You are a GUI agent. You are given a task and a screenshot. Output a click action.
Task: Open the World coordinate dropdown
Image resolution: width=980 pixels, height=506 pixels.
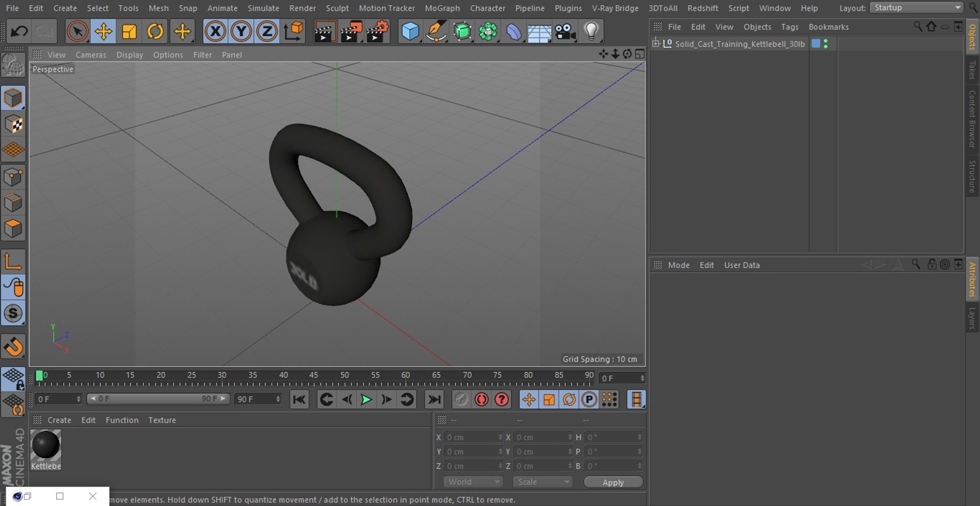[473, 482]
